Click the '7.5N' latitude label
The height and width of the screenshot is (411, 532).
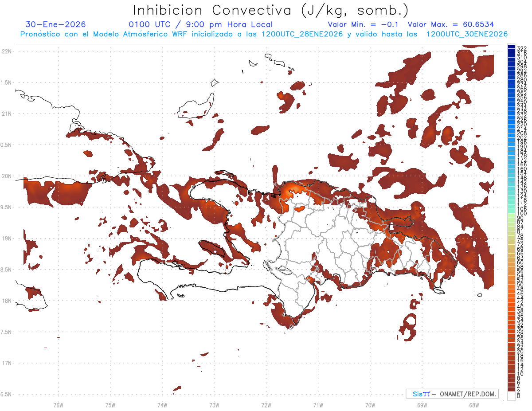[6, 332]
